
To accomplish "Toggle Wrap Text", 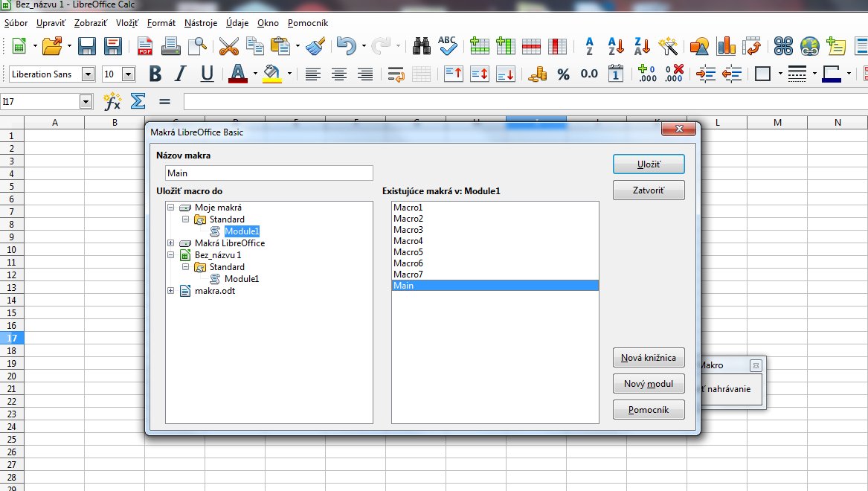I will [x=396, y=74].
